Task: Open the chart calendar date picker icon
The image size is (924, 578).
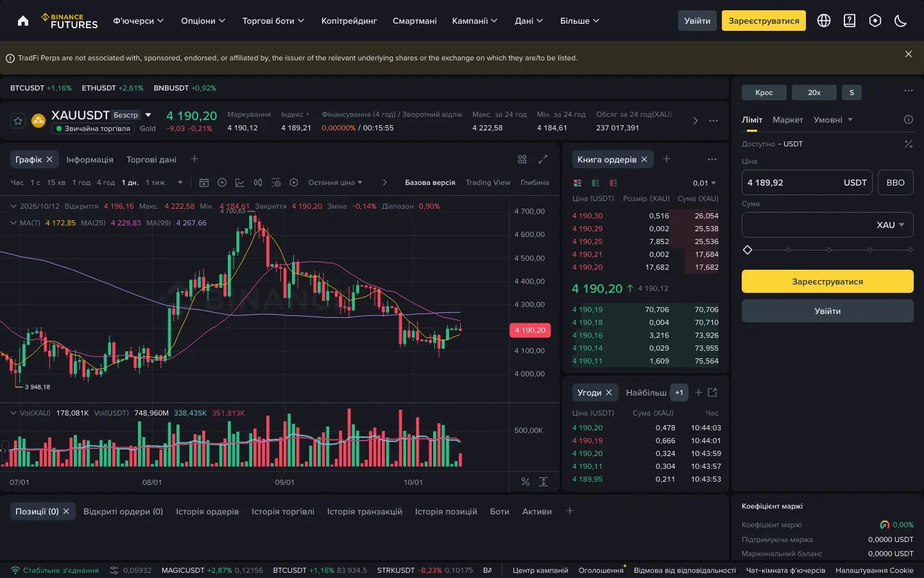Action: click(204, 182)
